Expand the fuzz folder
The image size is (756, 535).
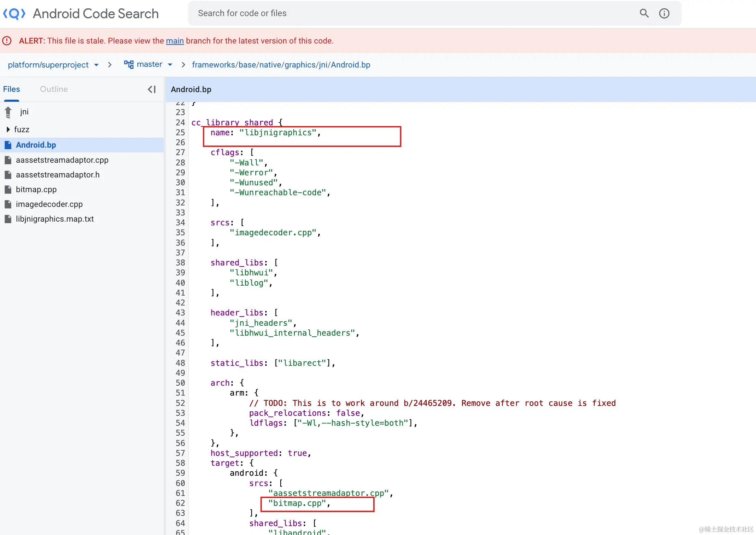pyautogui.click(x=8, y=129)
